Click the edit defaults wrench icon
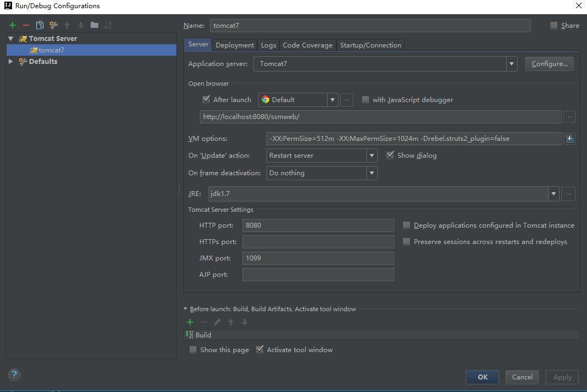The image size is (587, 392). click(54, 25)
